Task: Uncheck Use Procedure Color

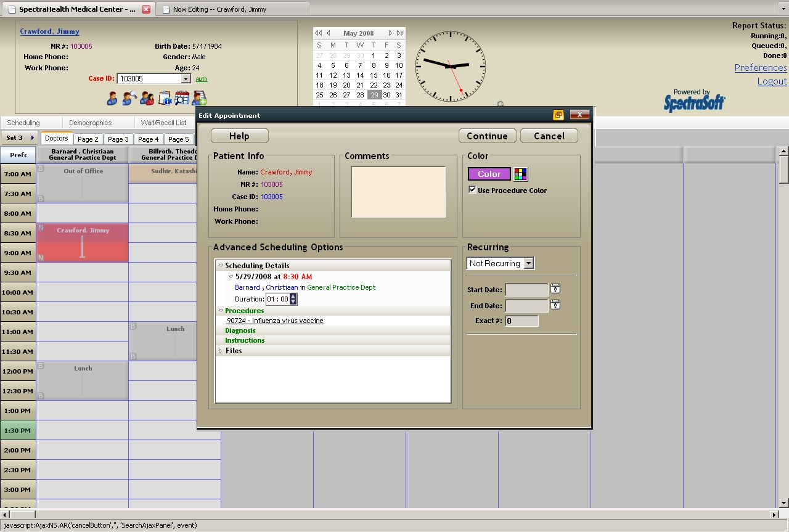Action: (x=472, y=190)
